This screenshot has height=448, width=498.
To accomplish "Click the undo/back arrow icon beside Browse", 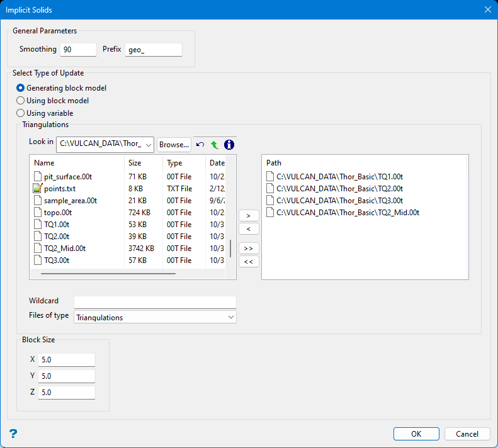I will [200, 145].
